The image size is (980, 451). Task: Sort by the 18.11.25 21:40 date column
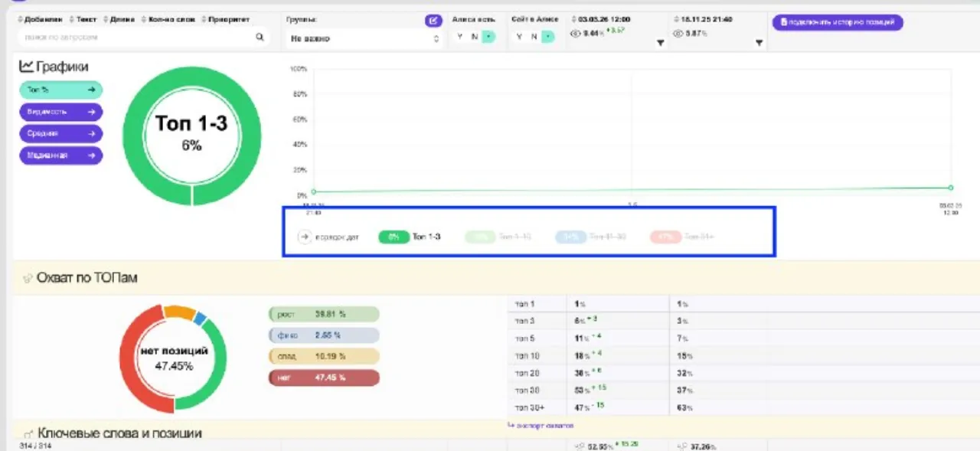704,20
